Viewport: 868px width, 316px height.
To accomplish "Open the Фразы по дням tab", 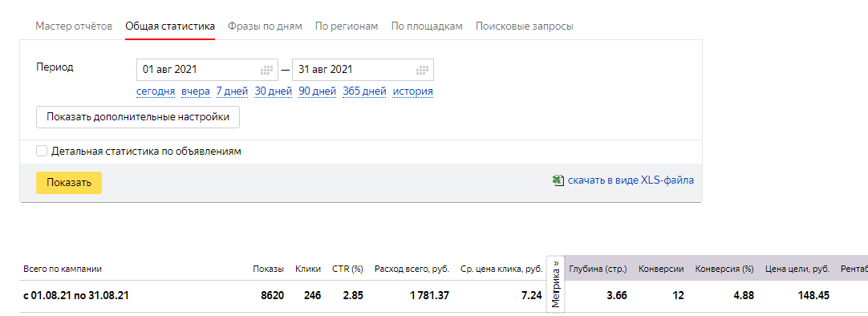I will (x=266, y=26).
